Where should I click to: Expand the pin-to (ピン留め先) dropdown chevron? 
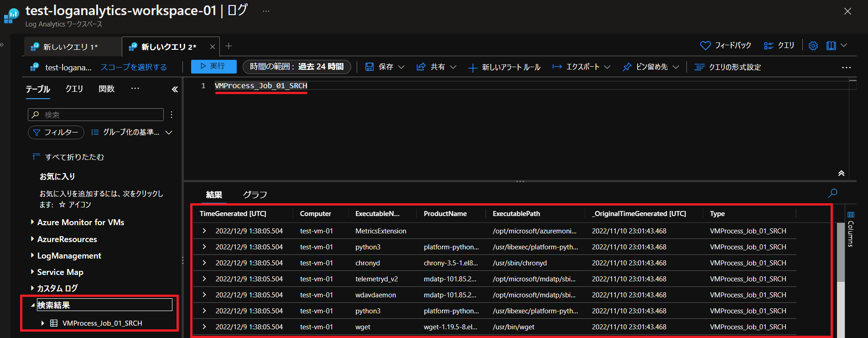(x=676, y=67)
